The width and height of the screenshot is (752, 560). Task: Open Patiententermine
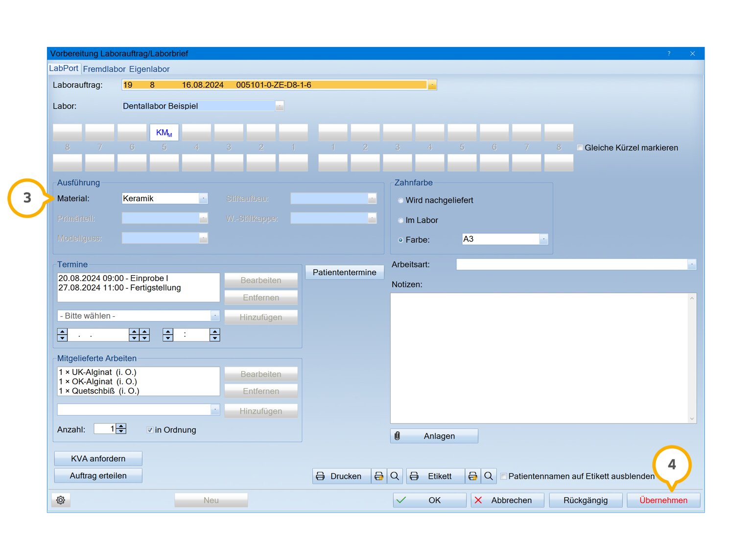coord(344,272)
